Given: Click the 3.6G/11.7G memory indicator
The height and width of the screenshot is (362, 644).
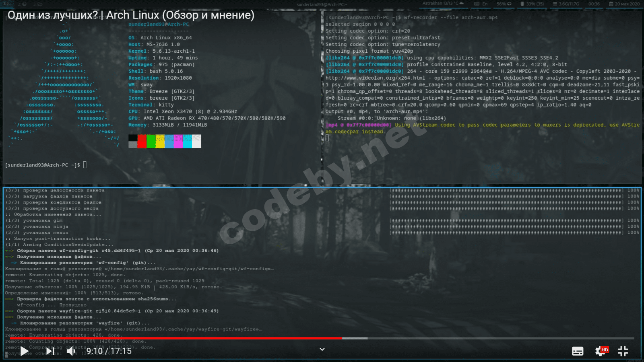Looking at the screenshot, I should 566,4.
